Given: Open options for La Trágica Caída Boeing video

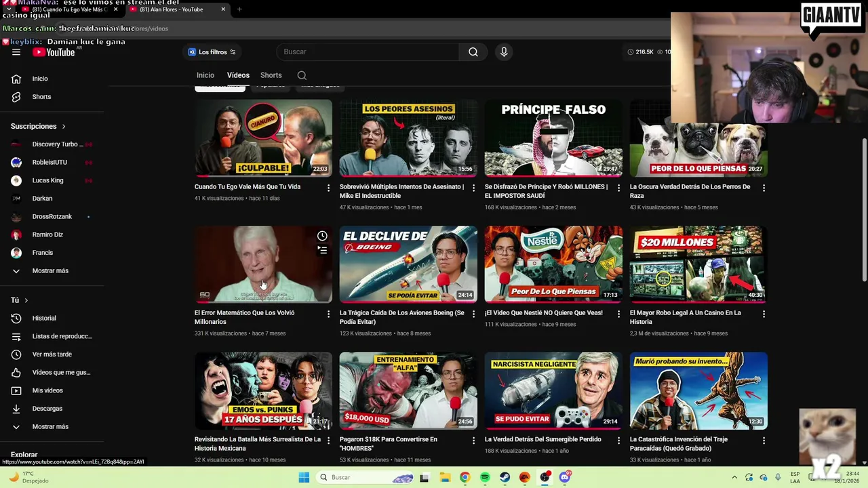Looking at the screenshot, I should pos(474,314).
